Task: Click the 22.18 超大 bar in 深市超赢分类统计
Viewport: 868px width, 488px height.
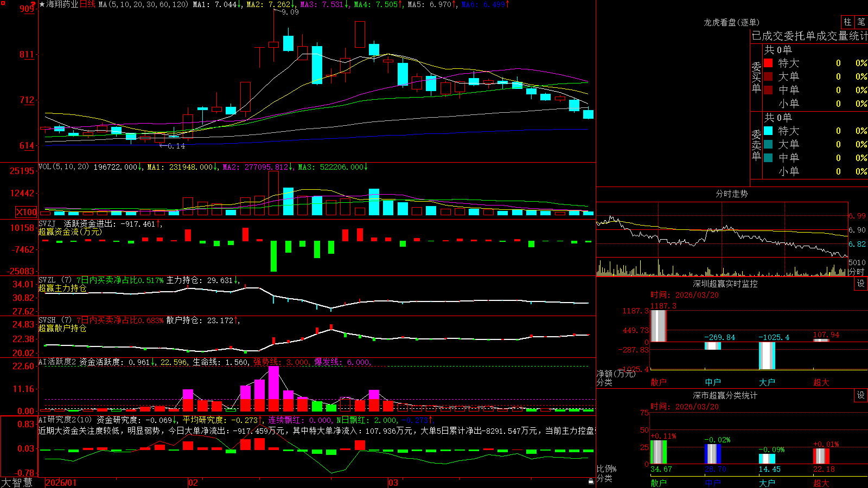Action: pyautogui.click(x=821, y=456)
